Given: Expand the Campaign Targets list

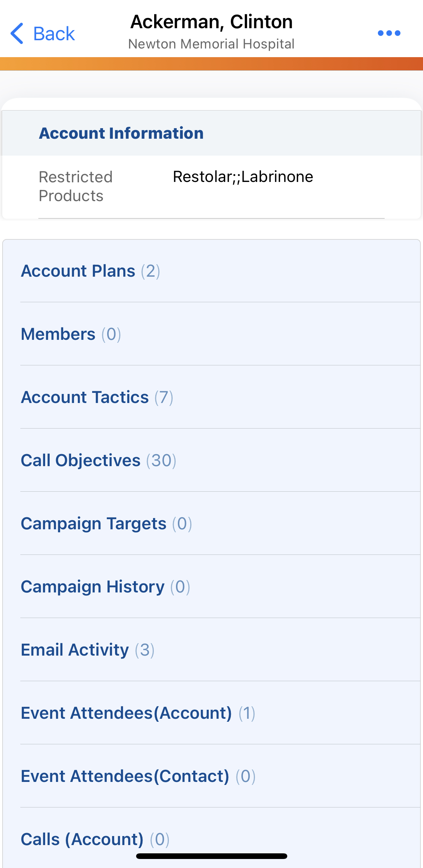Looking at the screenshot, I should pos(106,524).
